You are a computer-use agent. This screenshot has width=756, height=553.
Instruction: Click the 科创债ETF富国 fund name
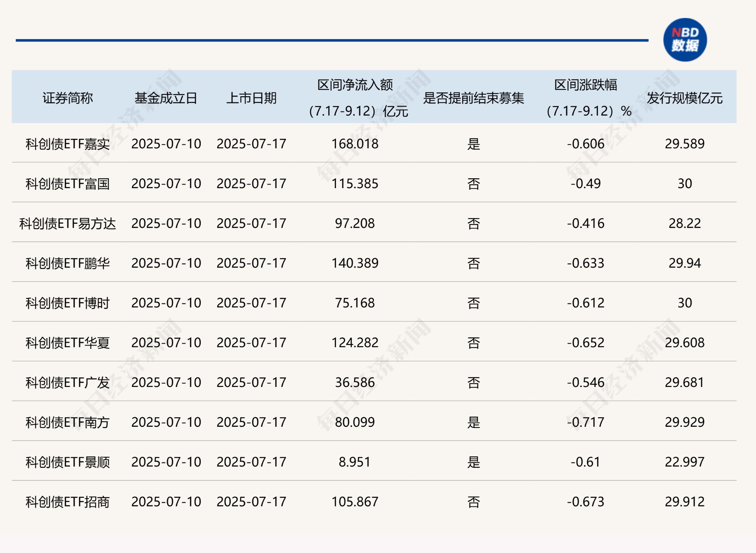pos(67,184)
